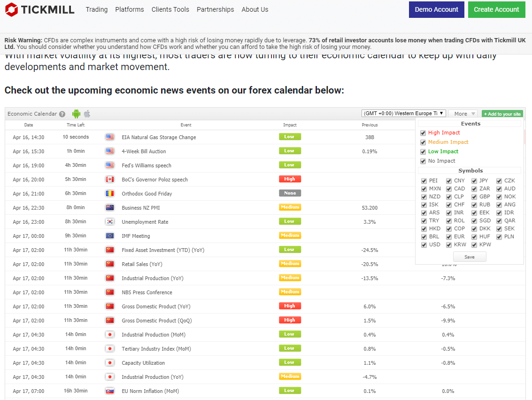This screenshot has width=532, height=400.
Task: Open the Platforms menu
Action: coord(130,9)
